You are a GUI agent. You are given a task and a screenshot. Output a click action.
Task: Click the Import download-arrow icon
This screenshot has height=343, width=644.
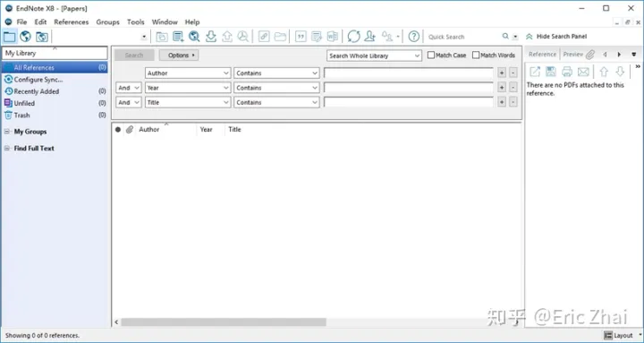pyautogui.click(x=211, y=37)
